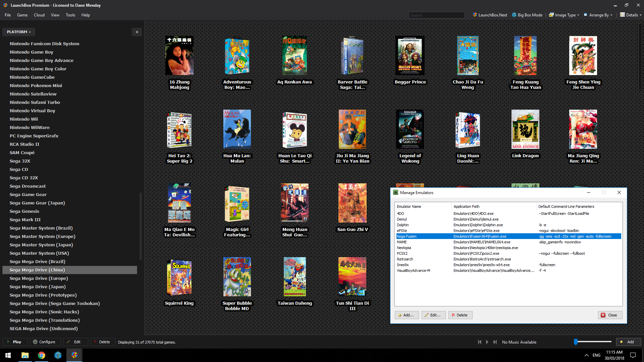Select Squirrel King game cover

179,277
